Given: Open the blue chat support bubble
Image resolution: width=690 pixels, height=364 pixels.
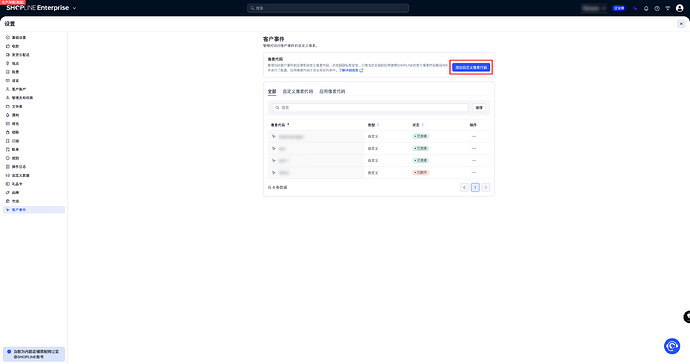Looking at the screenshot, I should click(672, 346).
